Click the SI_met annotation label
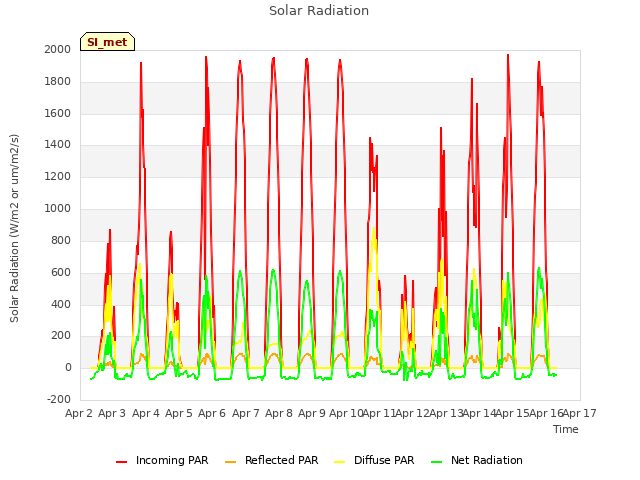Image resolution: width=640 pixels, height=480 pixels. click(x=107, y=42)
